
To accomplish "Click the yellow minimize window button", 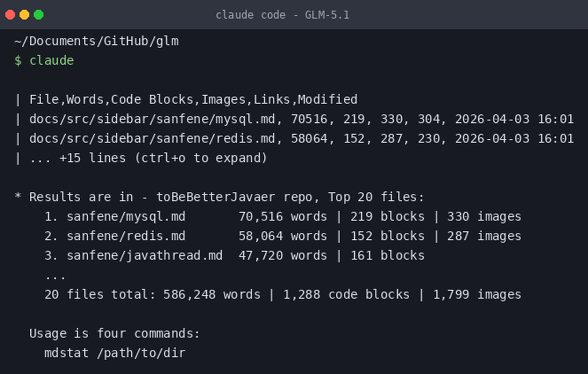I will pyautogui.click(x=24, y=15).
